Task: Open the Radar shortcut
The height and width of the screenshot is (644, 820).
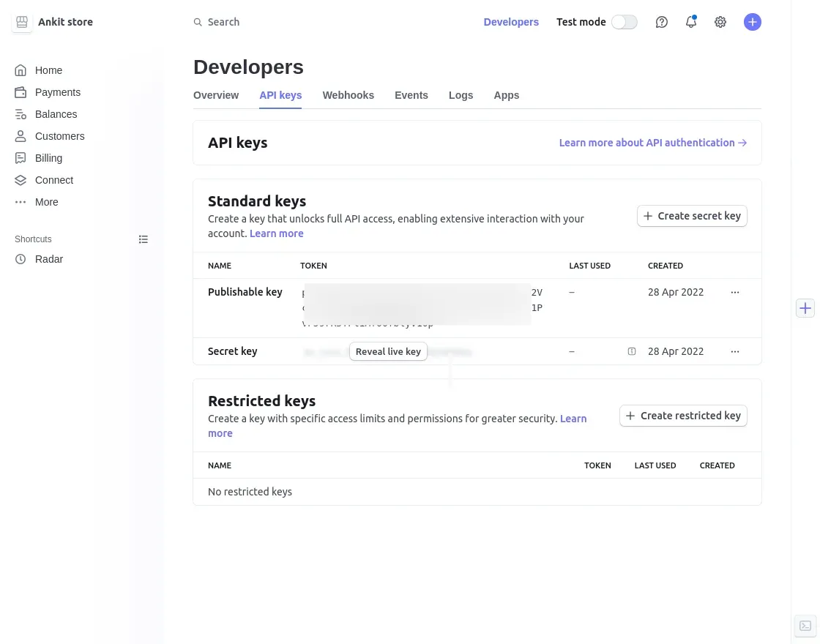Action: [x=49, y=259]
